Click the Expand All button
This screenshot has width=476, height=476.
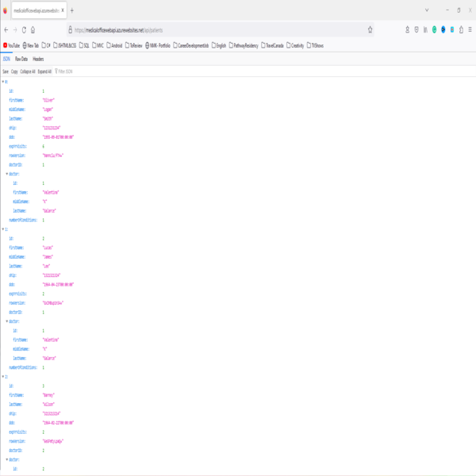(x=44, y=71)
